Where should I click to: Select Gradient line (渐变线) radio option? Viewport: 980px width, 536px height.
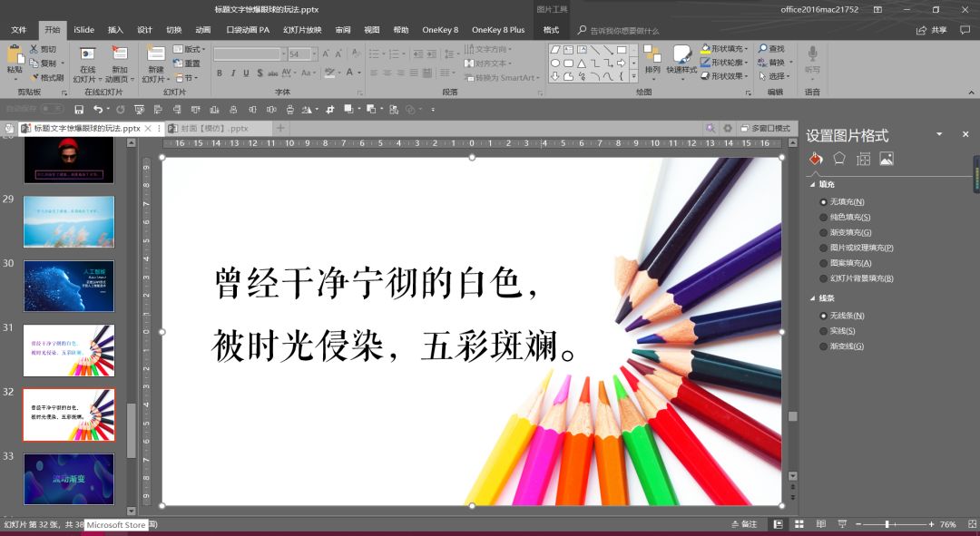(823, 346)
